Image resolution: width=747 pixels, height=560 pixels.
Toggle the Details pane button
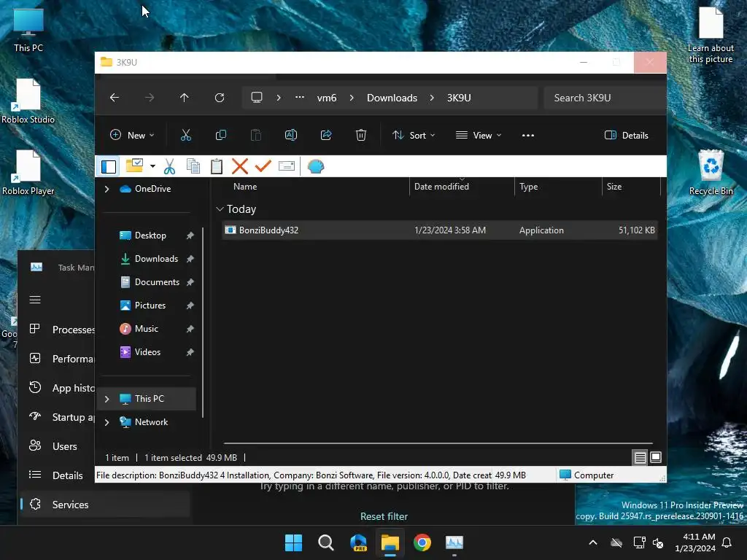626,135
